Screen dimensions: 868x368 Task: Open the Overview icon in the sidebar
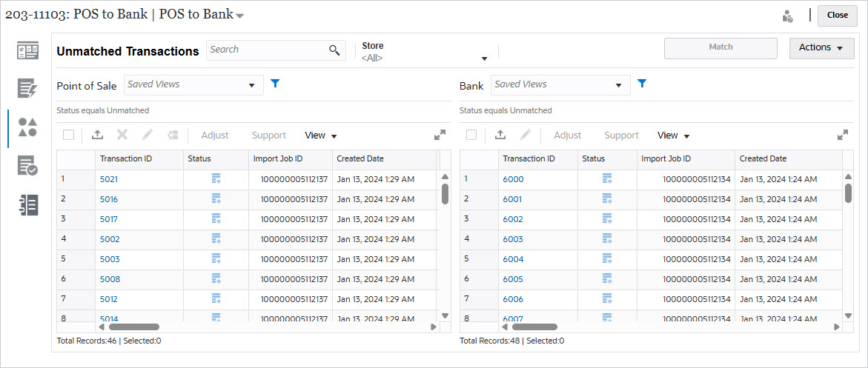coord(27,51)
